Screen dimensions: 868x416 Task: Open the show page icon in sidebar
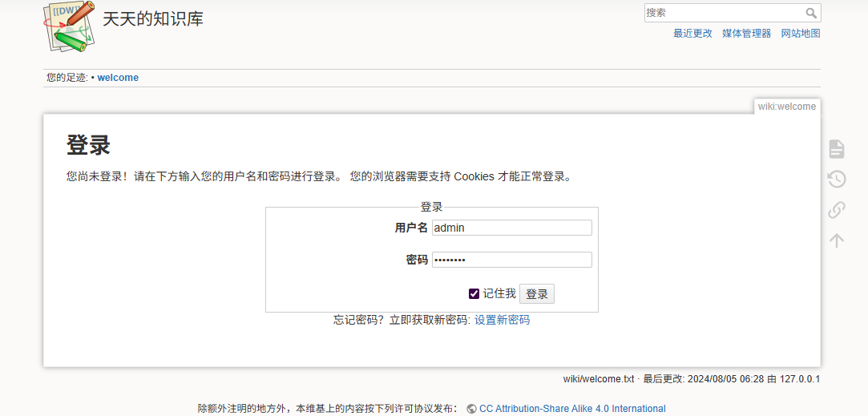pos(837,148)
